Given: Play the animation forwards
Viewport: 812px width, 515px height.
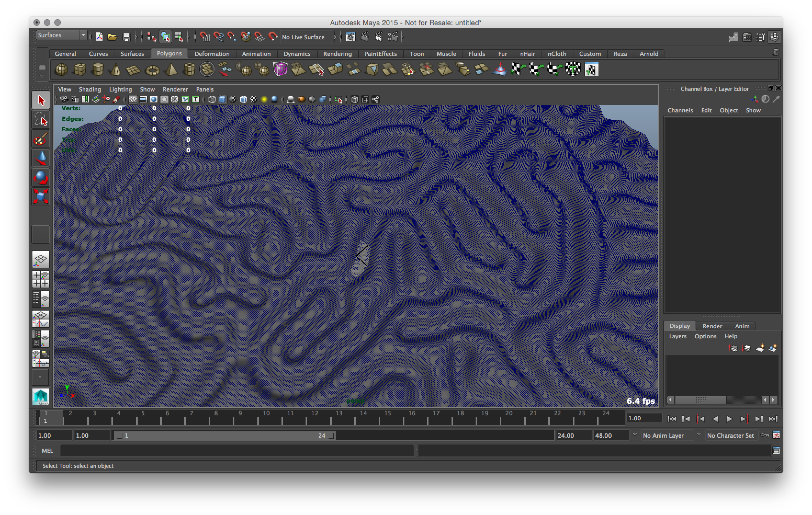Looking at the screenshot, I should click(x=729, y=419).
